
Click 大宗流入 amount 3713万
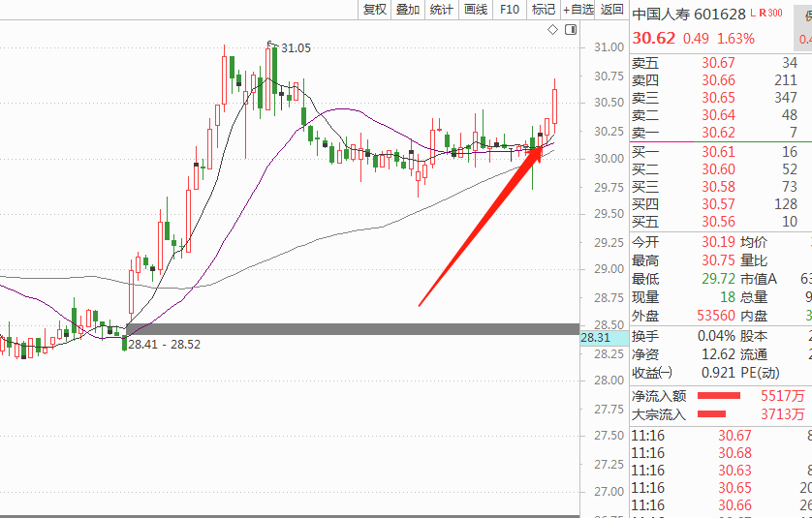[783, 414]
